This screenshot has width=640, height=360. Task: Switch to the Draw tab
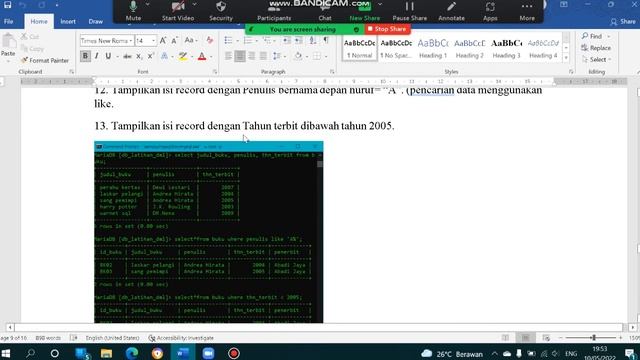click(96, 21)
